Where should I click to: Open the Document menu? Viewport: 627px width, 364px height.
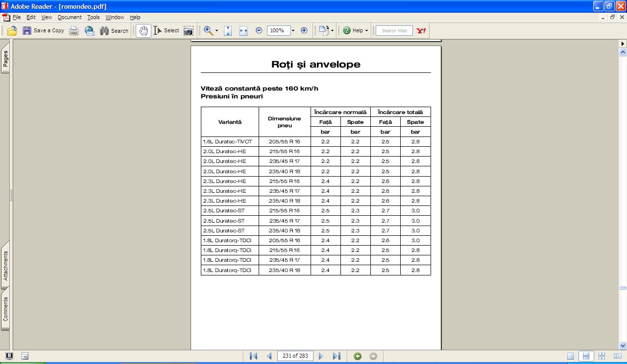click(70, 17)
